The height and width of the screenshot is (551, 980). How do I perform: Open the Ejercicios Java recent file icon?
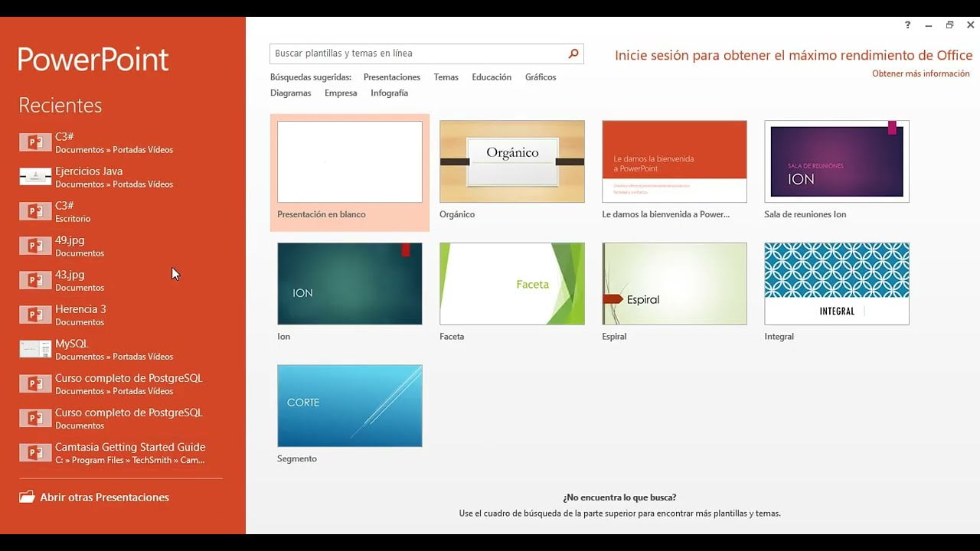(35, 177)
